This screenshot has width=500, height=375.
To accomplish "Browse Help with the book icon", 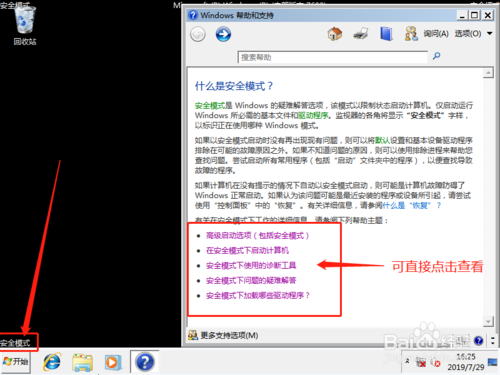I will (x=386, y=34).
